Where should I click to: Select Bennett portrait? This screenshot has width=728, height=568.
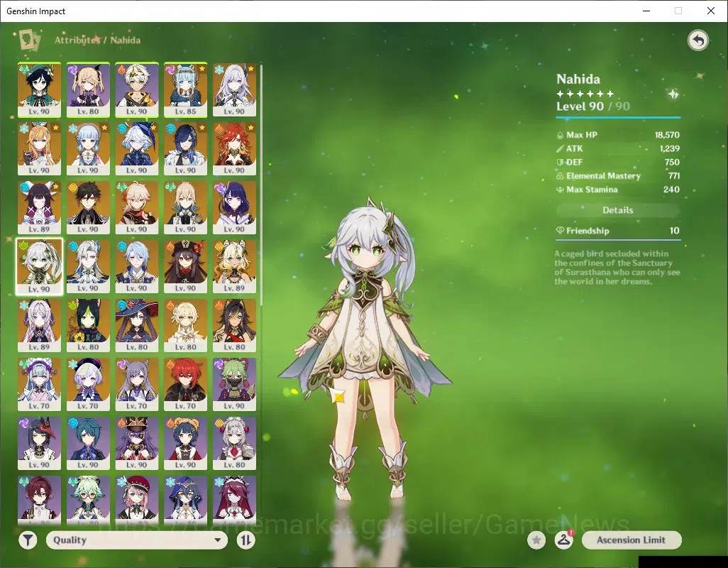[137, 90]
